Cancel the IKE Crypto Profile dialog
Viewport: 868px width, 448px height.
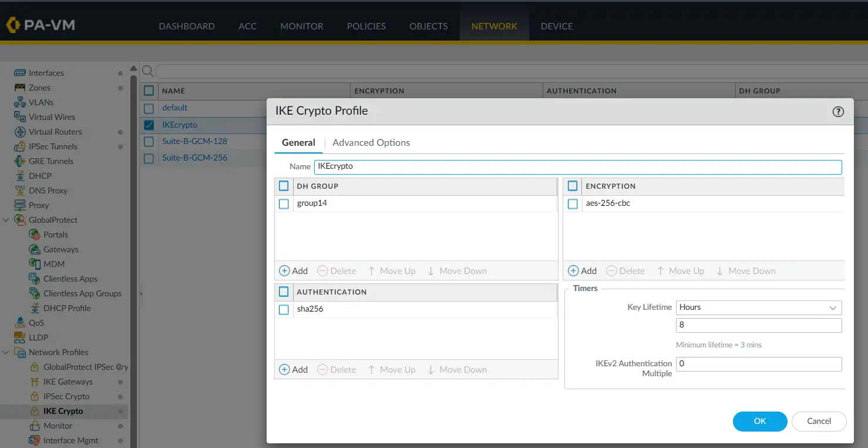point(819,421)
